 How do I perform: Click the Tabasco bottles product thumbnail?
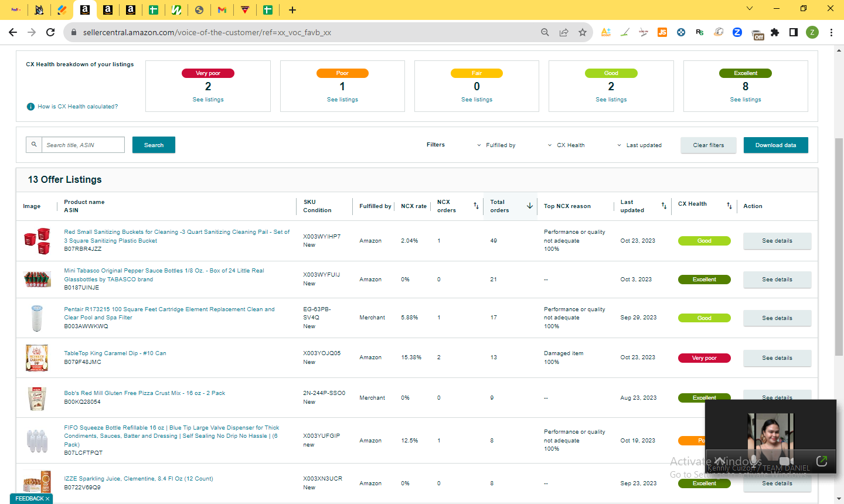click(37, 279)
